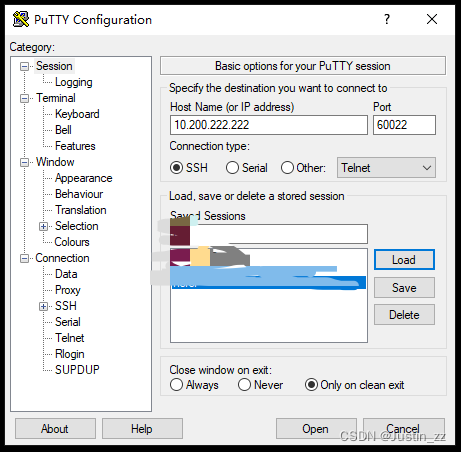Viewport: 461px width, 452px height.
Task: Click the question mark help icon
Action: (387, 19)
